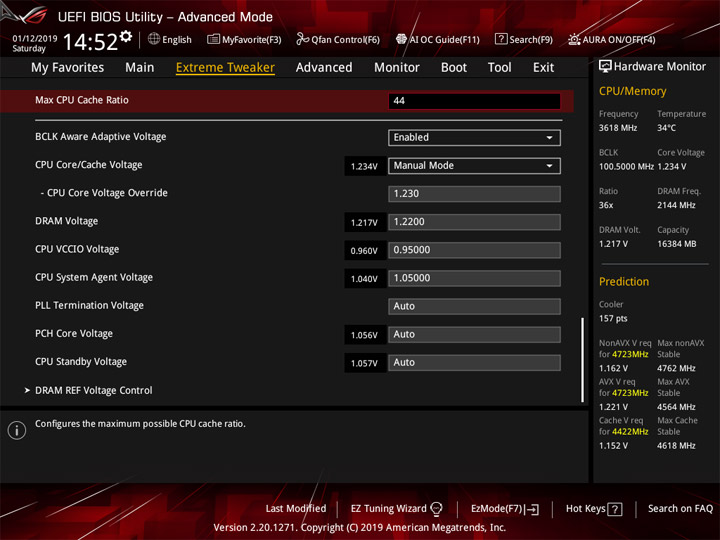720x540 pixels.
Task: Click the info circle icon
Action: [x=17, y=430]
